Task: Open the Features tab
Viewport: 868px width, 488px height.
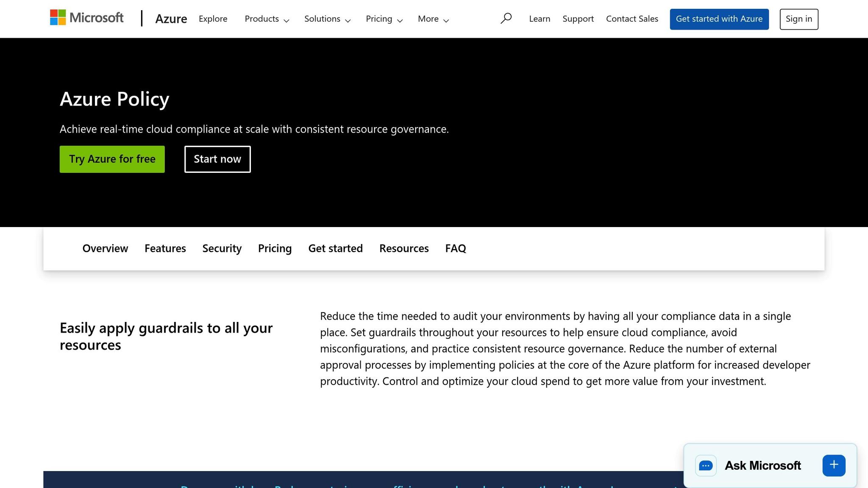Action: click(x=165, y=248)
